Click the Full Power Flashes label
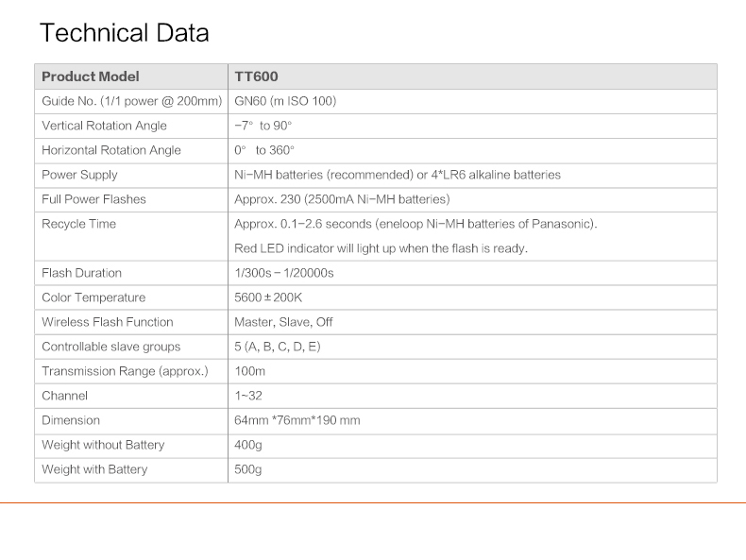Image resolution: width=746 pixels, height=560 pixels. [93, 199]
